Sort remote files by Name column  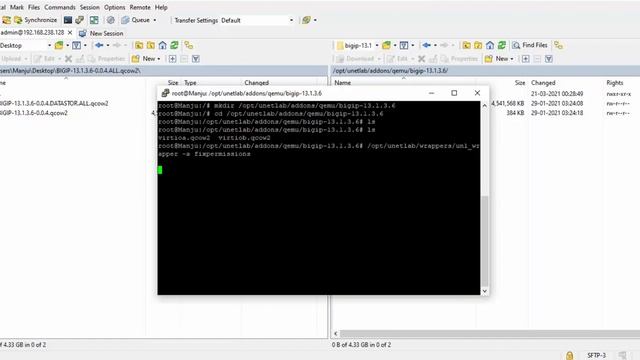(342, 83)
